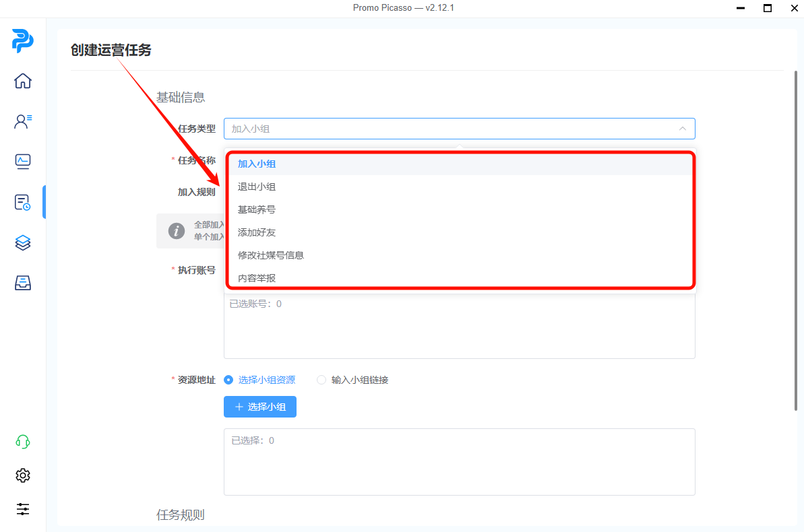
Task: Click the info icon in the rule notice
Action: (177, 231)
